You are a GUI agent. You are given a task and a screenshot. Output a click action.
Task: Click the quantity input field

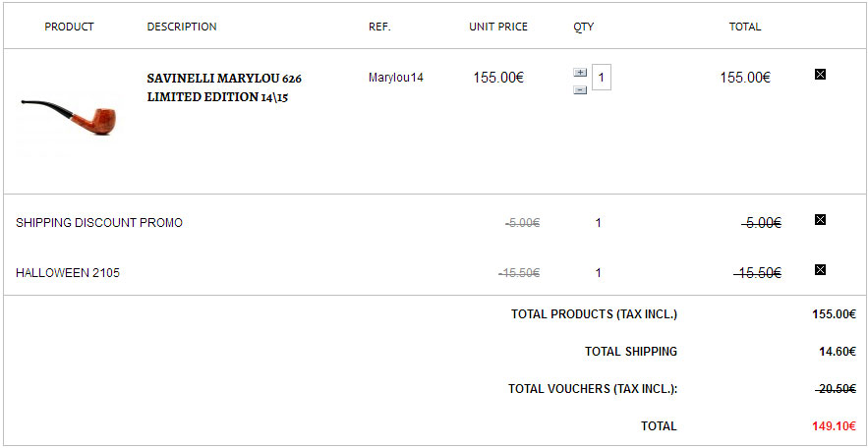point(602,78)
